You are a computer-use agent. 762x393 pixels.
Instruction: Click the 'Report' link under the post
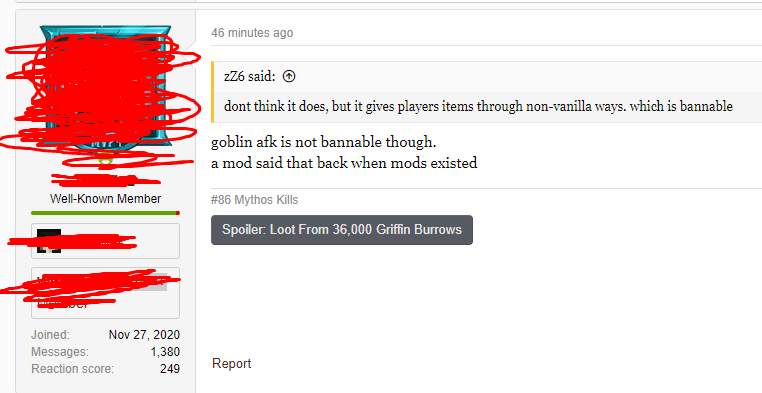point(231,363)
